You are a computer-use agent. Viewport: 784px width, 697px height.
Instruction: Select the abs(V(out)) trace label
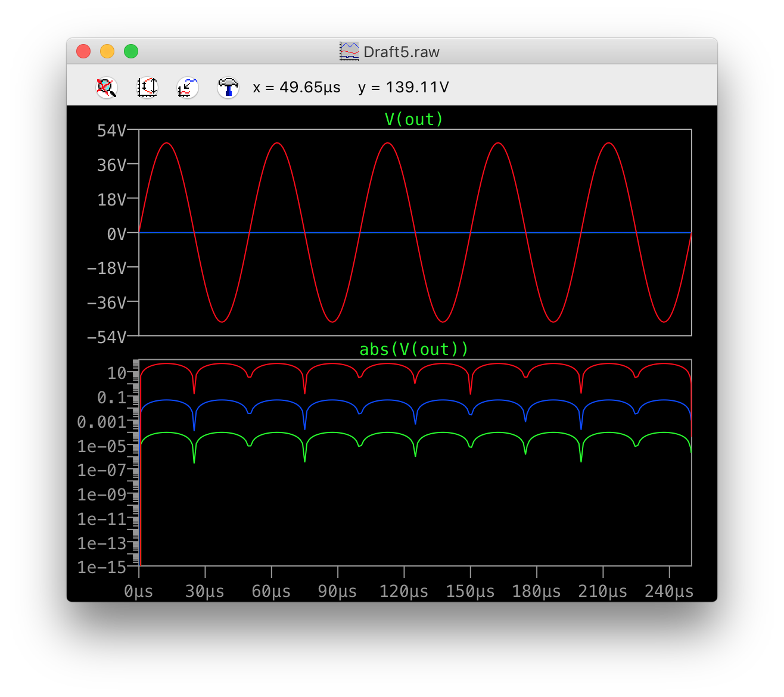[x=414, y=349]
